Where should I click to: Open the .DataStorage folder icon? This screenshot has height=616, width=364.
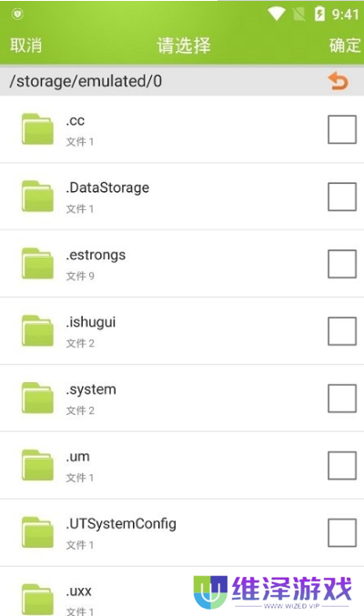[37, 197]
